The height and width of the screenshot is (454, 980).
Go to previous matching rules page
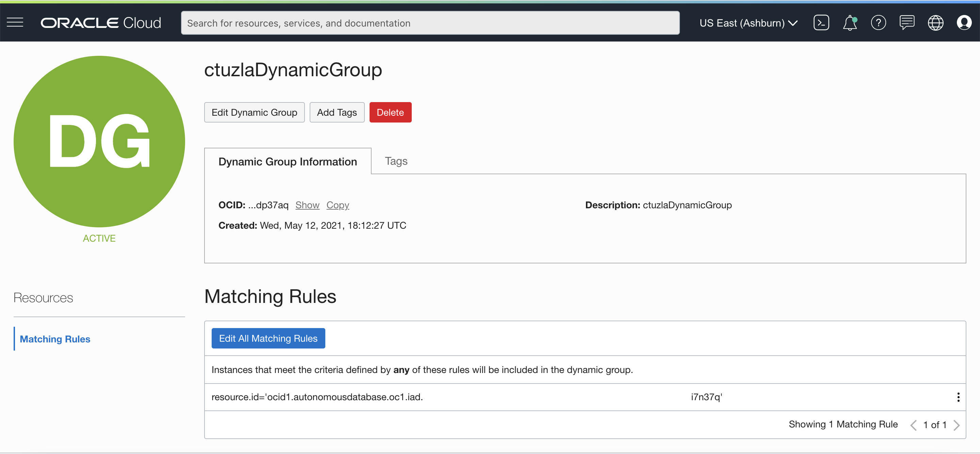point(913,425)
